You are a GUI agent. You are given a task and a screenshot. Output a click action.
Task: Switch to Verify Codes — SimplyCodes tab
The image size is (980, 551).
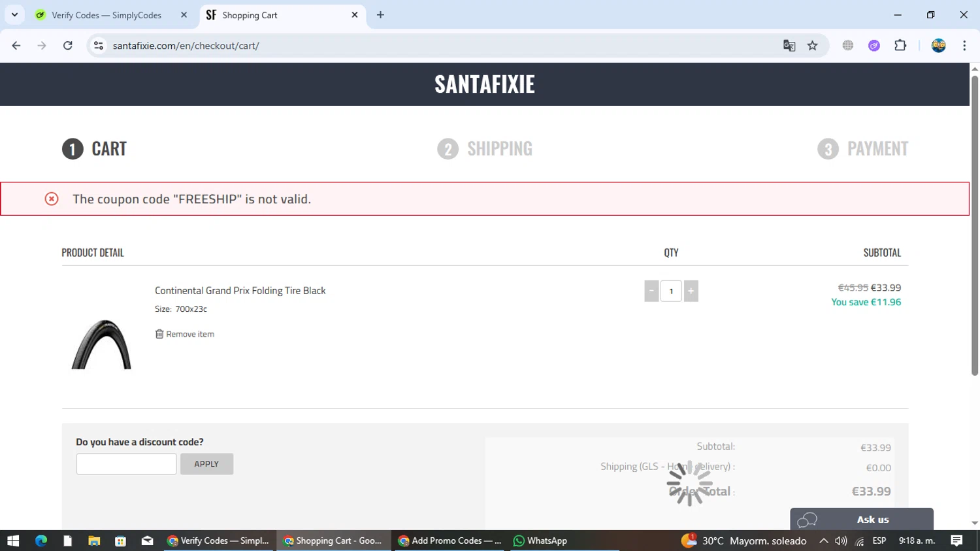[x=106, y=15]
